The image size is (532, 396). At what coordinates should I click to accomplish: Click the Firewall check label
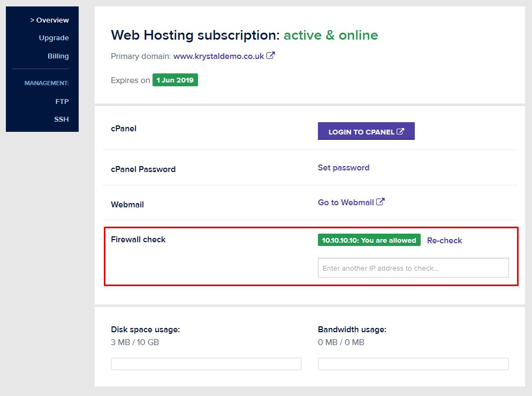138,240
